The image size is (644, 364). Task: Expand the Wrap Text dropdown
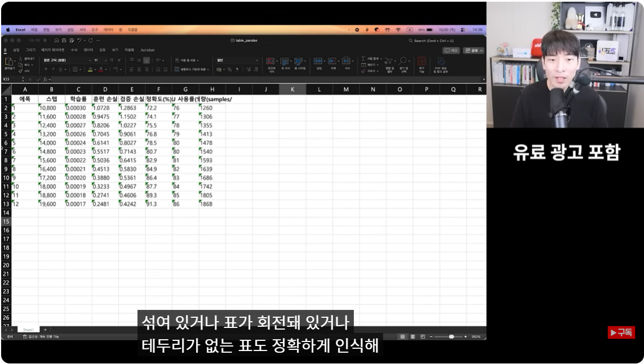[x=198, y=60]
